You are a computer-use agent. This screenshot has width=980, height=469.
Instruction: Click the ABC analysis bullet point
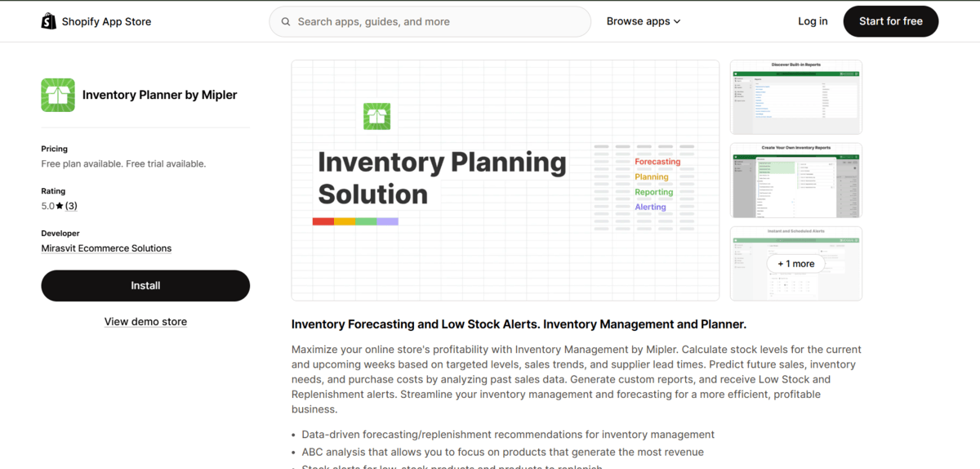[x=502, y=452]
